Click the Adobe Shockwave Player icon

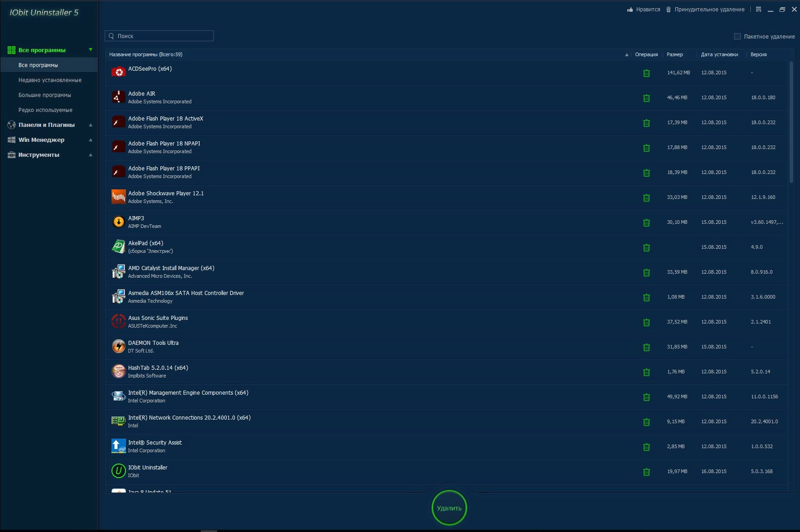118,197
